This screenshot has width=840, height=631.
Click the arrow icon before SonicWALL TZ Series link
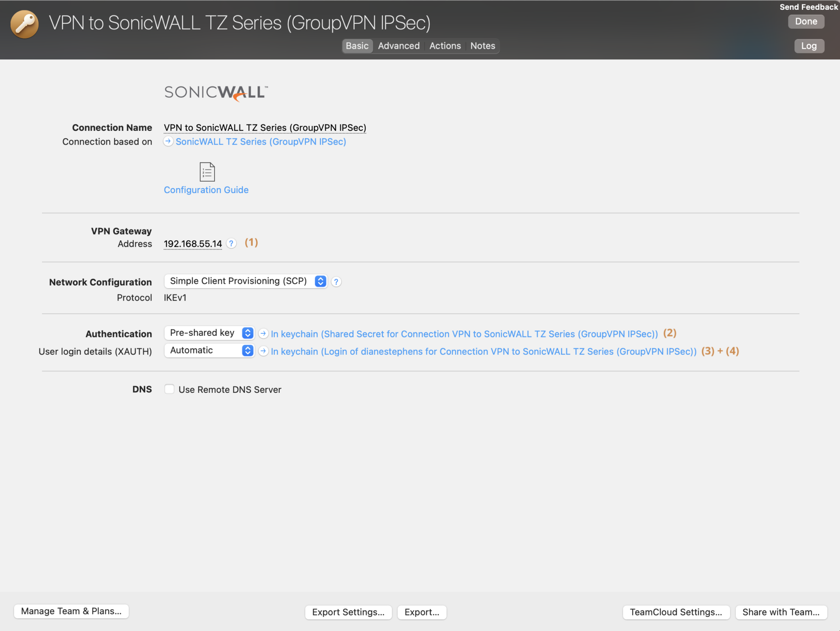[168, 141]
